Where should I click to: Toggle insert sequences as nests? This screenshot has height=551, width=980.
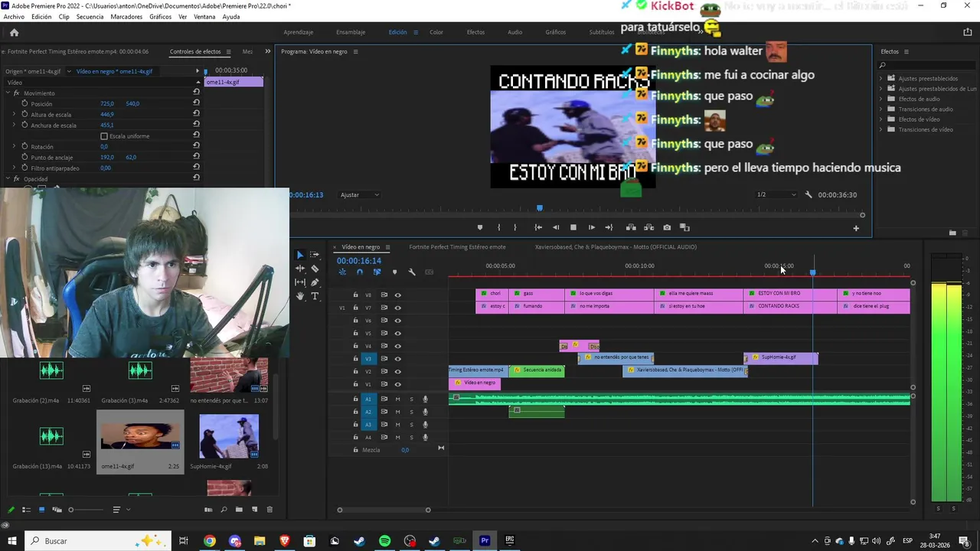[342, 272]
